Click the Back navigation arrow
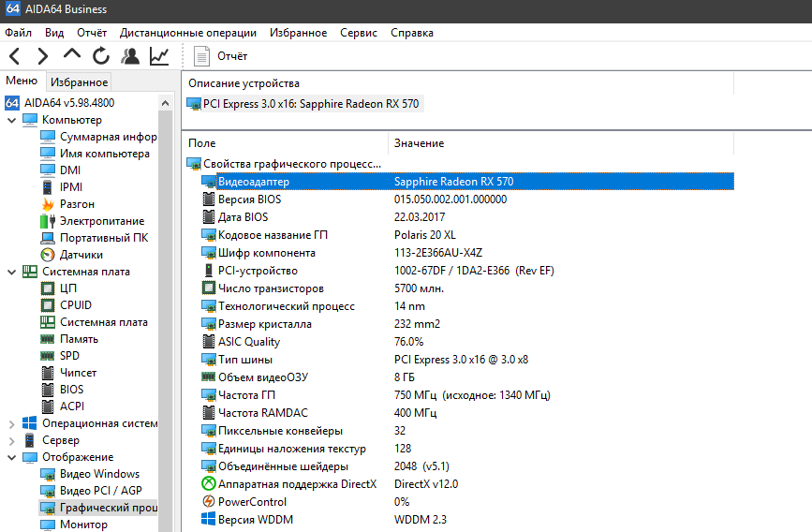Screen dimensions: 812x532 pos(15,56)
